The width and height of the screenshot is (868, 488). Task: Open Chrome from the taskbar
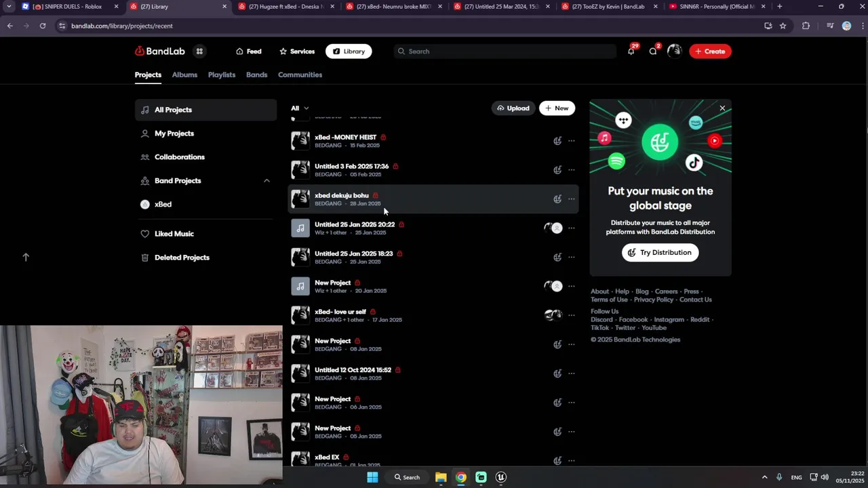pyautogui.click(x=461, y=477)
